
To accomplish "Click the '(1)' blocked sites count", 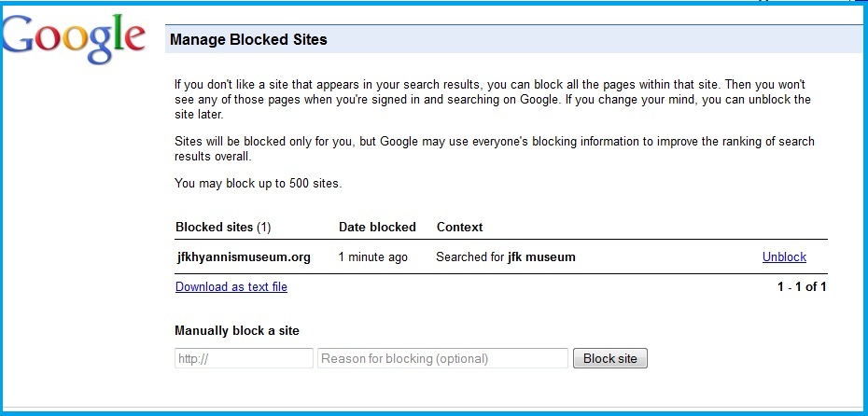I will point(263,227).
